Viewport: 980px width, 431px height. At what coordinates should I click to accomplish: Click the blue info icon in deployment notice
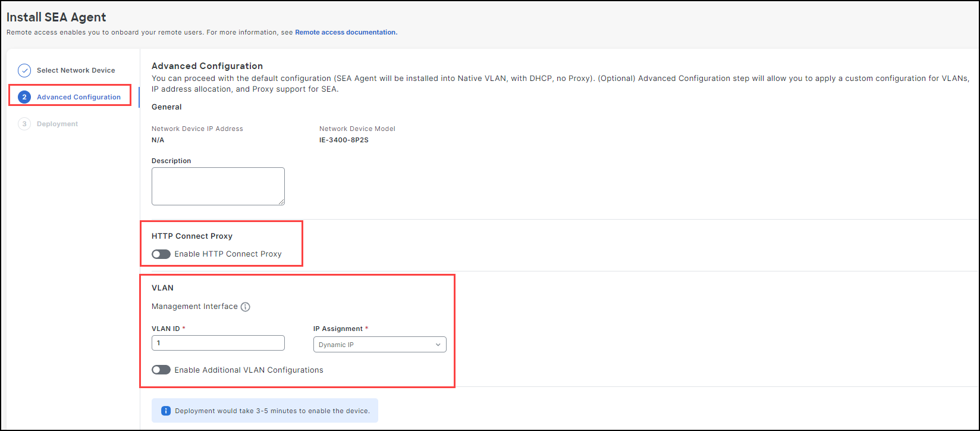[166, 411]
